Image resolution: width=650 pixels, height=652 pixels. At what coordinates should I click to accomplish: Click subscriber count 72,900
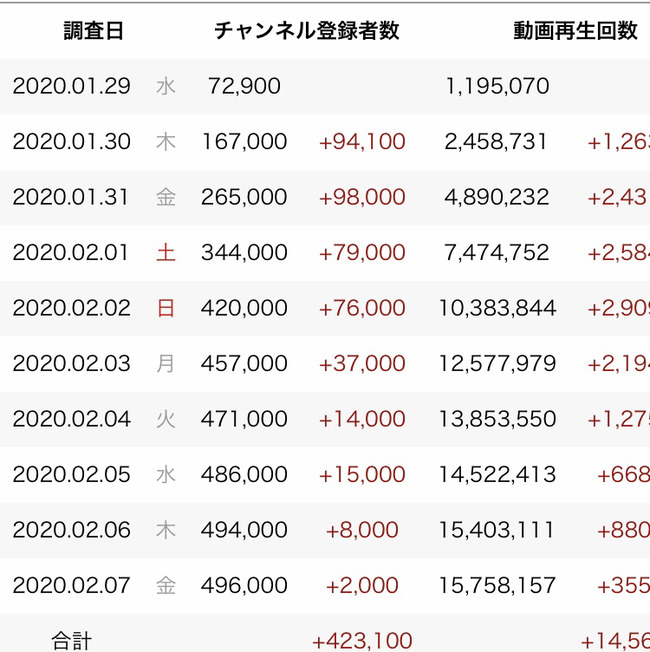(x=244, y=86)
